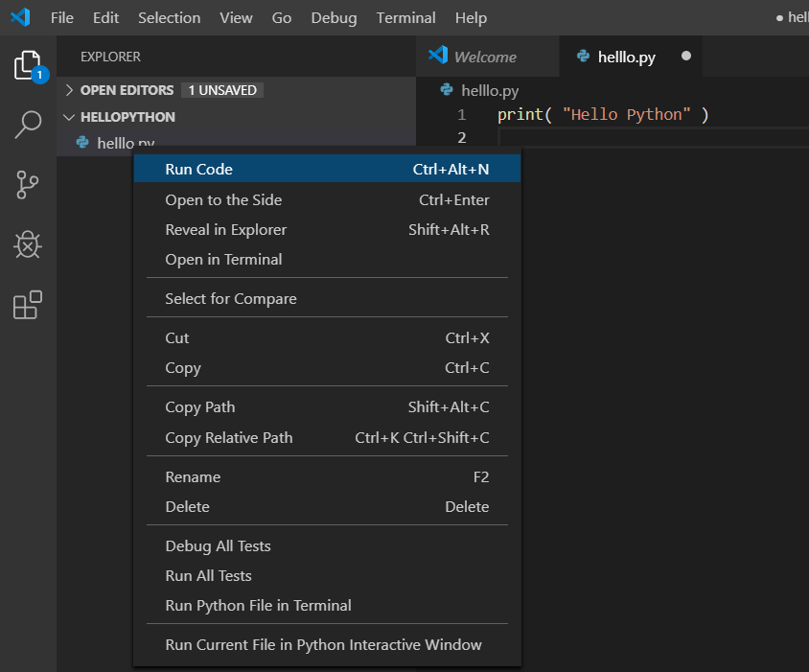Switch to the helllo.py editor tab
809x672 pixels.
click(631, 57)
